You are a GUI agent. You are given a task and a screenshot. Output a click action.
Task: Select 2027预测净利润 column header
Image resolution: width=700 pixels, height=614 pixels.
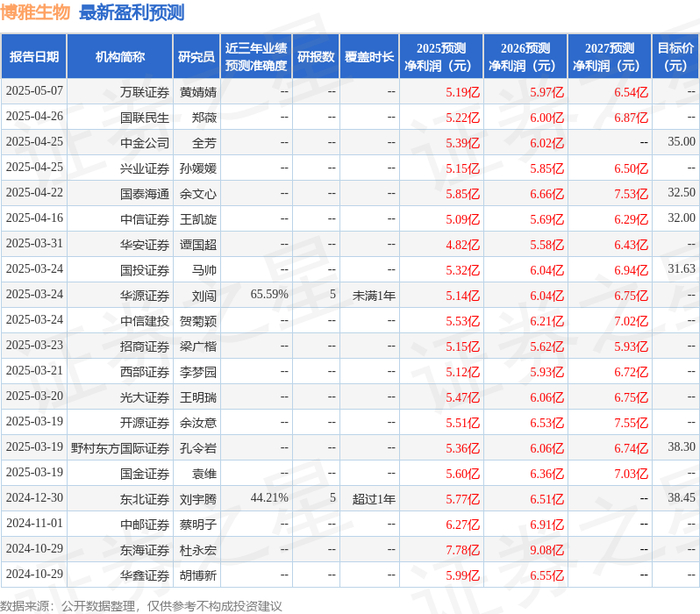click(x=610, y=57)
